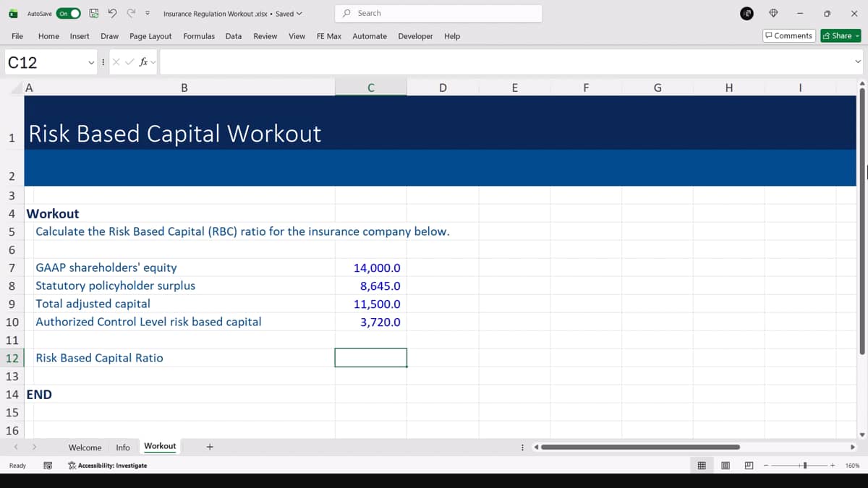Click the Redo arrow icon
The image size is (868, 488).
point(131,13)
